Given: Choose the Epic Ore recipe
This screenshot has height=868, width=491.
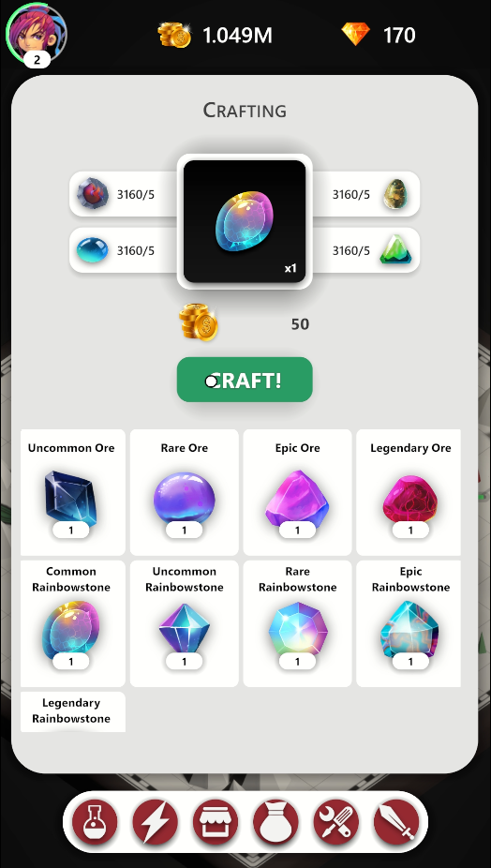Looking at the screenshot, I should (x=297, y=492).
